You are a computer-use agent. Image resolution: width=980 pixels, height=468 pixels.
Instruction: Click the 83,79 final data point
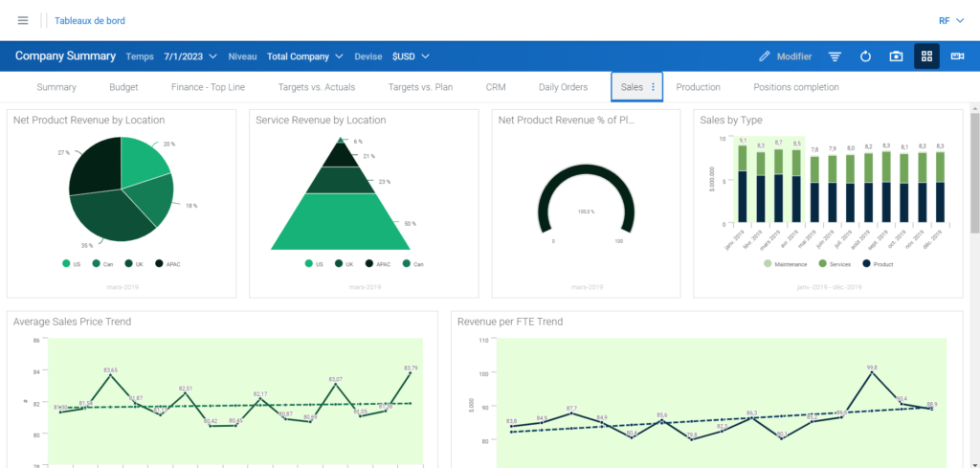[x=410, y=373]
